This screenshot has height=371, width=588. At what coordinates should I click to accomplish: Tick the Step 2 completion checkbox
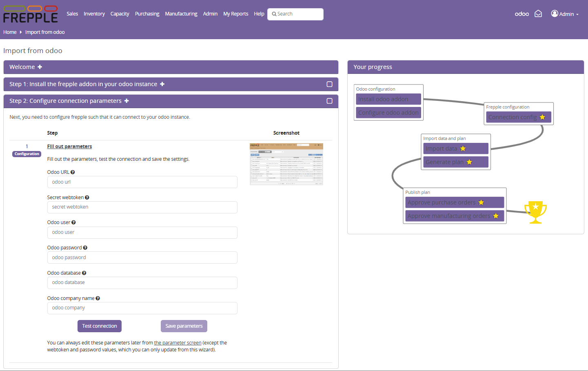coord(329,101)
